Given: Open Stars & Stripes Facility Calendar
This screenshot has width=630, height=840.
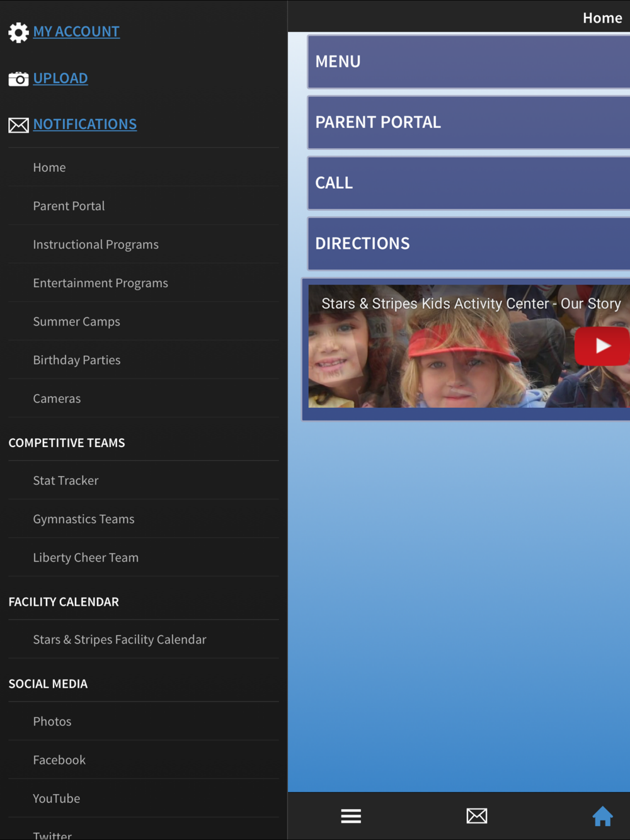Looking at the screenshot, I should 144,639.
